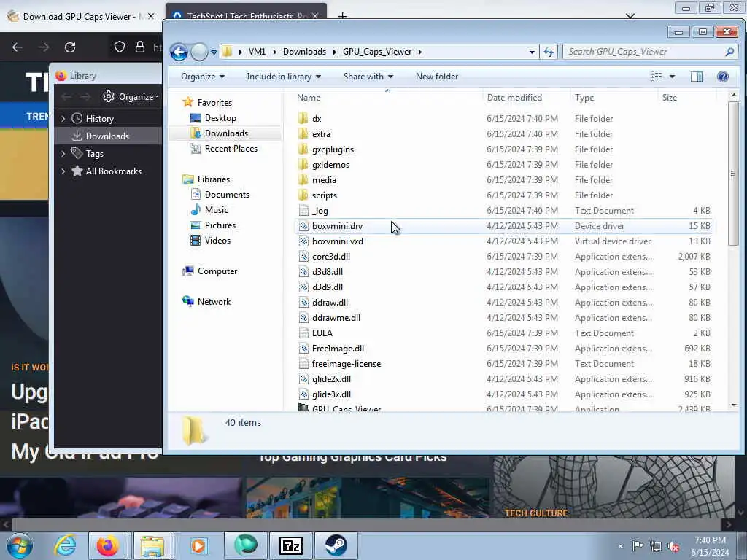Open the recent pages dropdown arrow

click(x=214, y=52)
